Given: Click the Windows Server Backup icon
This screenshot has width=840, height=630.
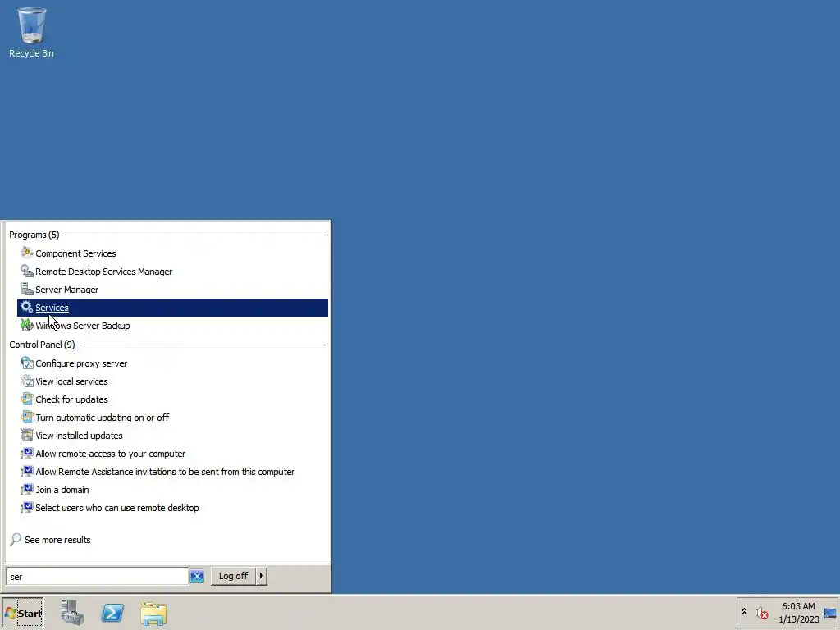Looking at the screenshot, I should tap(27, 325).
